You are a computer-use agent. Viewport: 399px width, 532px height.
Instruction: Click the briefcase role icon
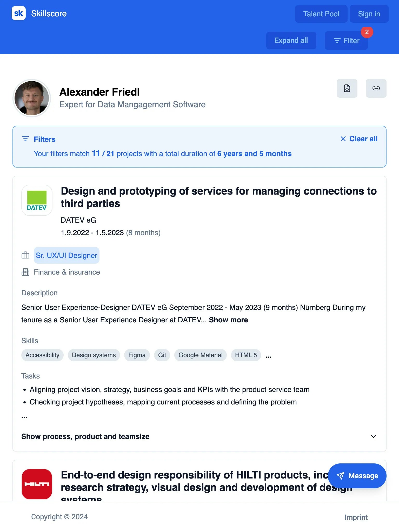coord(25,255)
